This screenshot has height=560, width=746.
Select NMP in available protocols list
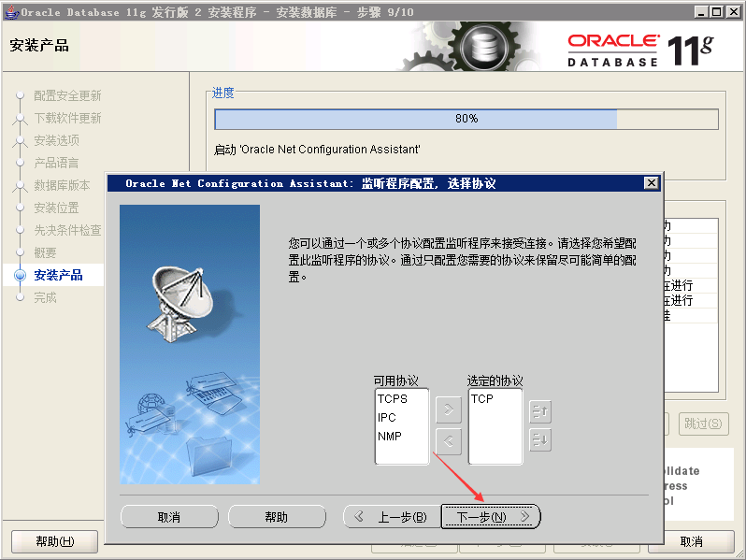point(390,436)
